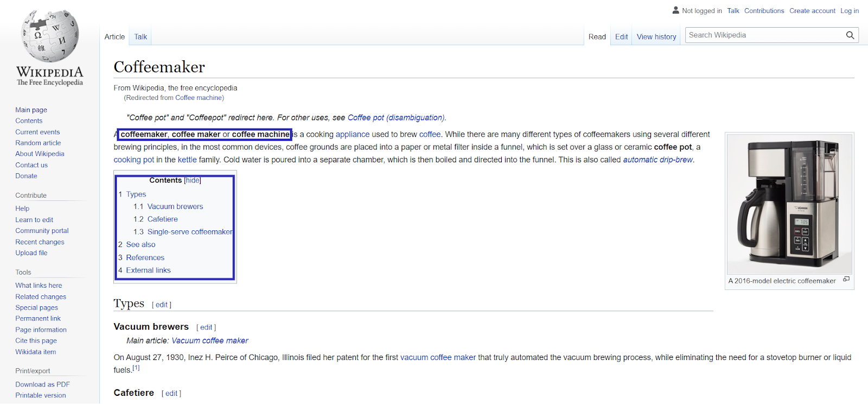Hide the Contents table
This screenshot has height=404, width=868.
(x=193, y=180)
